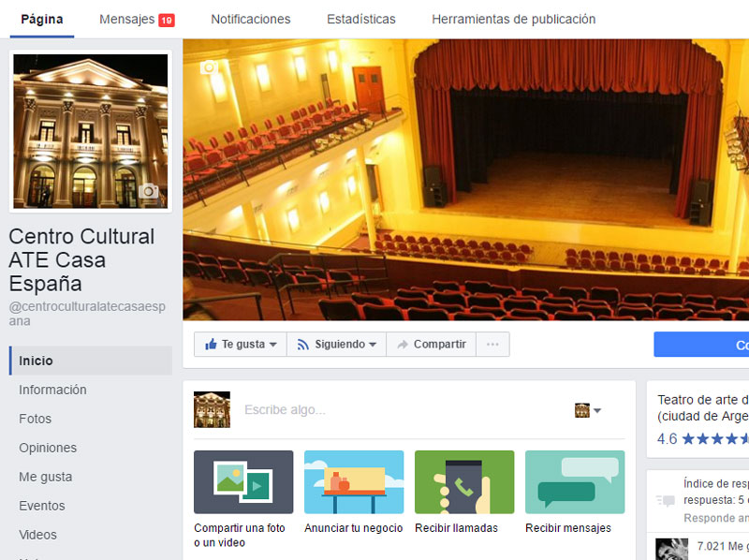The width and height of the screenshot is (749, 560).
Task: Expand the 'Siguiendo' dropdown
Action: click(336, 345)
